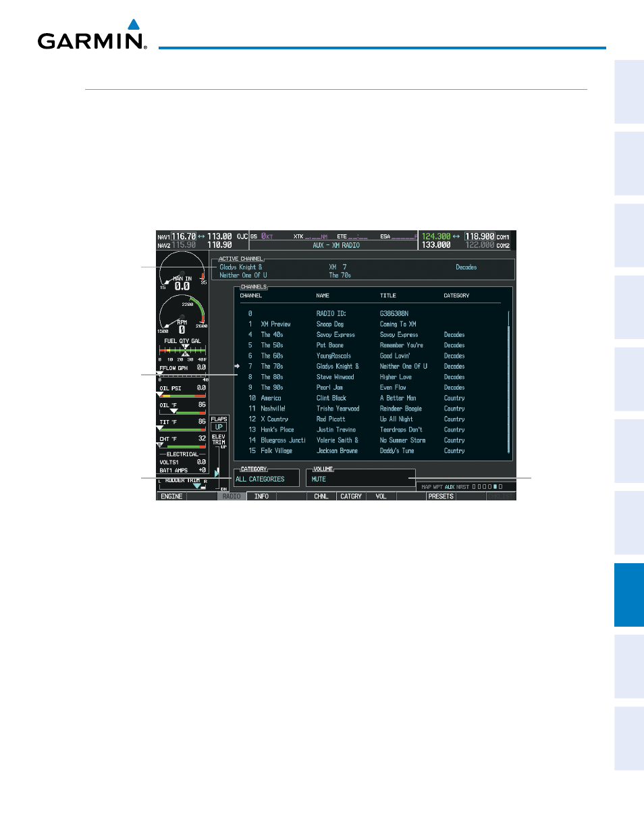This screenshot has height=834, width=644.
Task: Select the ENGINE softkey
Action: (171, 496)
